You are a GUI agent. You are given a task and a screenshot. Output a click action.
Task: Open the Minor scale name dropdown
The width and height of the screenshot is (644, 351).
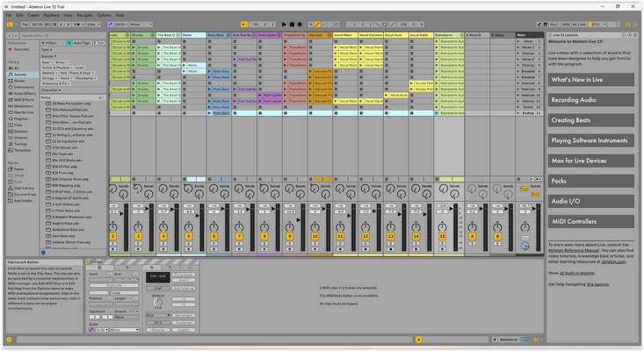click(x=141, y=25)
